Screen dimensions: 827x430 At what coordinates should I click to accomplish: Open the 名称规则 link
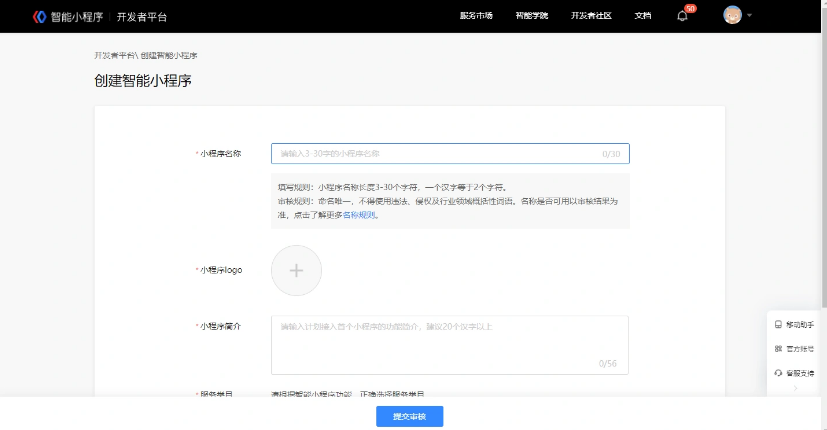point(360,215)
